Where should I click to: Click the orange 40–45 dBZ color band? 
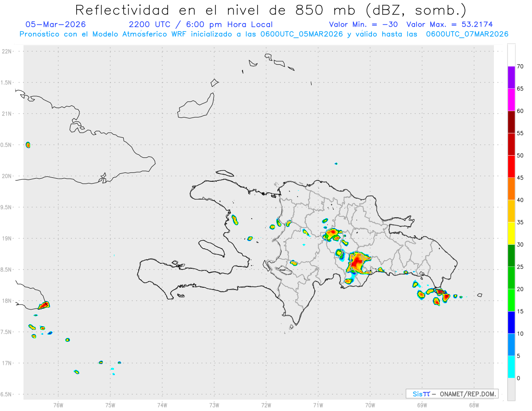(x=511, y=189)
